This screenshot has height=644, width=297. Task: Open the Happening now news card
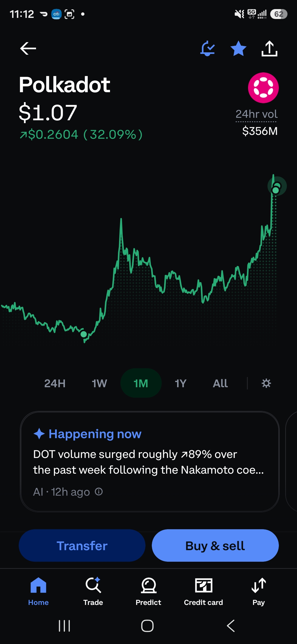[150, 462]
